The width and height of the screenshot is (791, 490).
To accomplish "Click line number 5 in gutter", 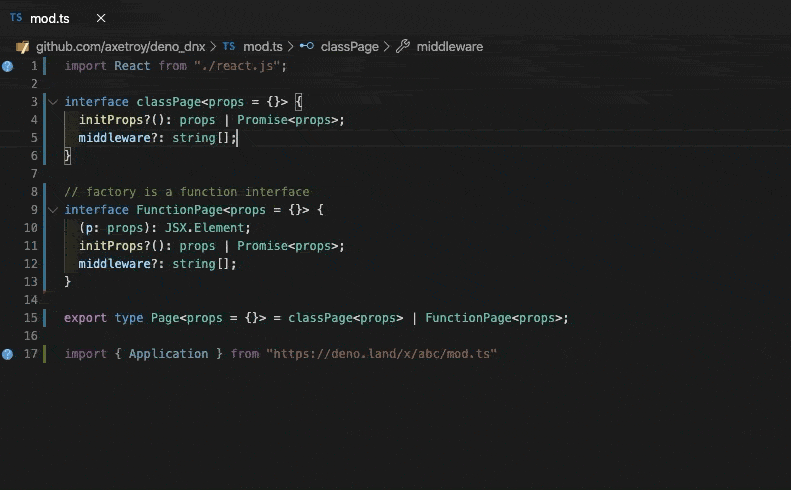I will click(34, 138).
